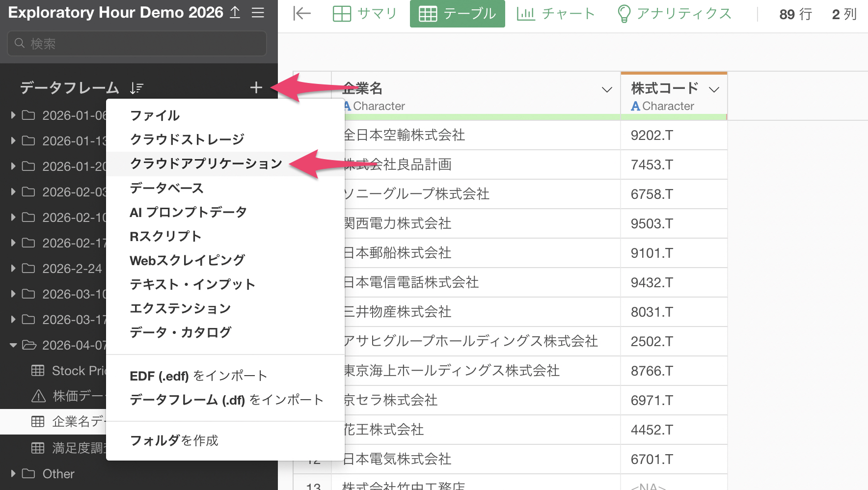Click the project export arrow icon

tap(235, 13)
